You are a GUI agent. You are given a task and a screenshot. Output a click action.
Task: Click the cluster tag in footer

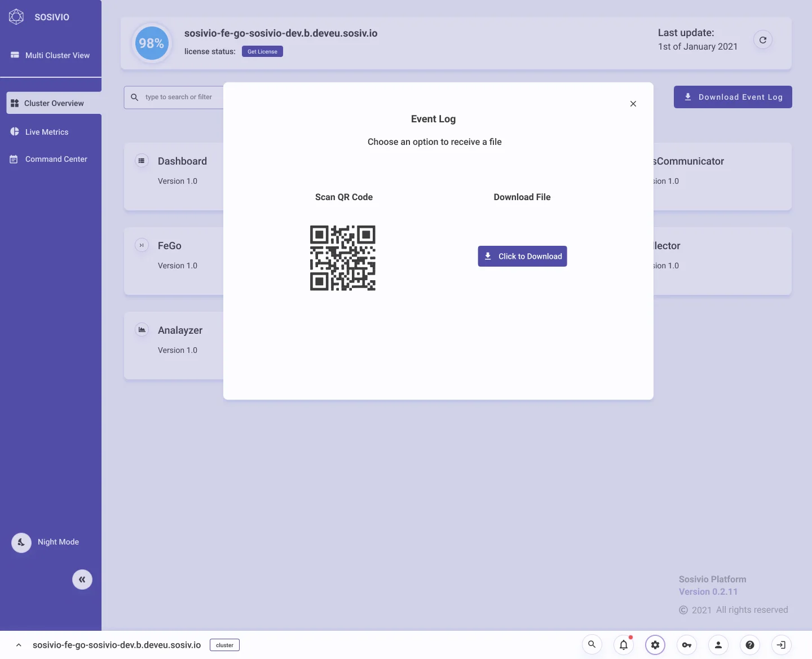224,645
